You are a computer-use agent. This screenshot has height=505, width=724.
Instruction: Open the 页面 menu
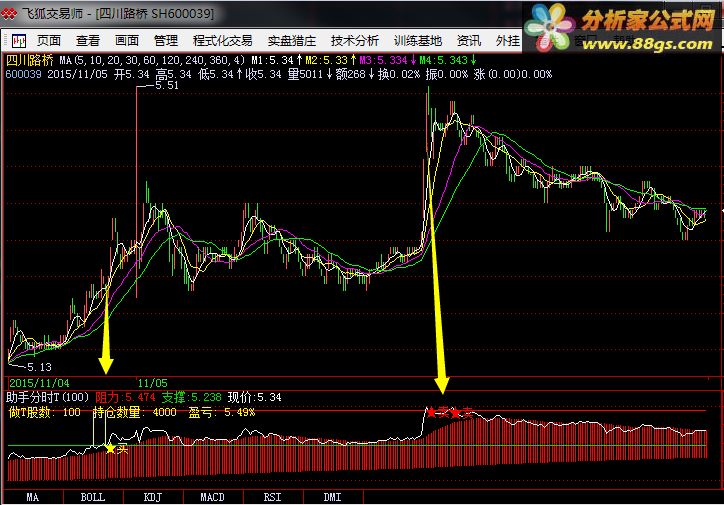click(49, 41)
